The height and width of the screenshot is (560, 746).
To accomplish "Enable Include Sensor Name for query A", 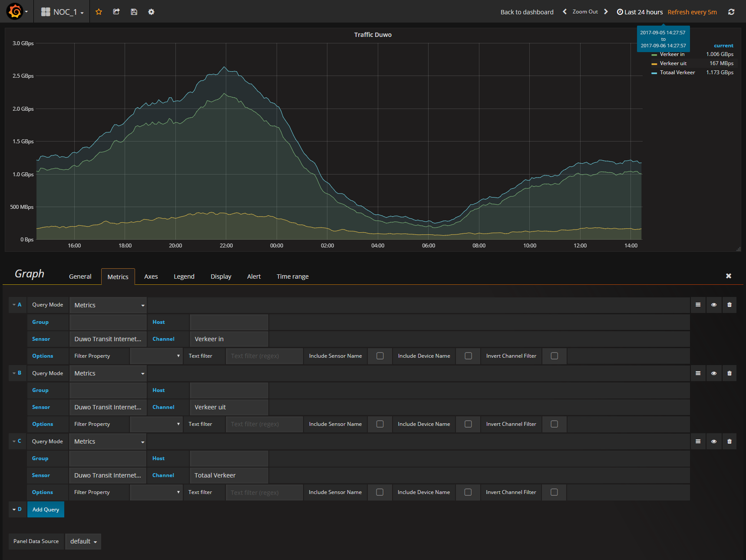I will point(380,356).
